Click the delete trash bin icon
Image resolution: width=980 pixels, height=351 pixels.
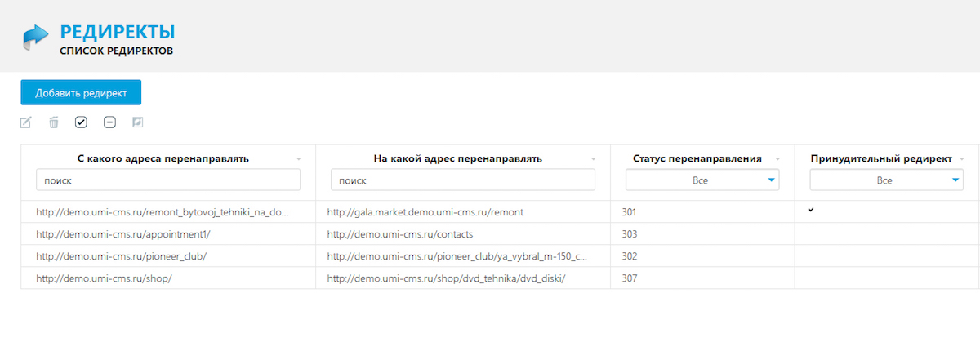pyautogui.click(x=53, y=122)
